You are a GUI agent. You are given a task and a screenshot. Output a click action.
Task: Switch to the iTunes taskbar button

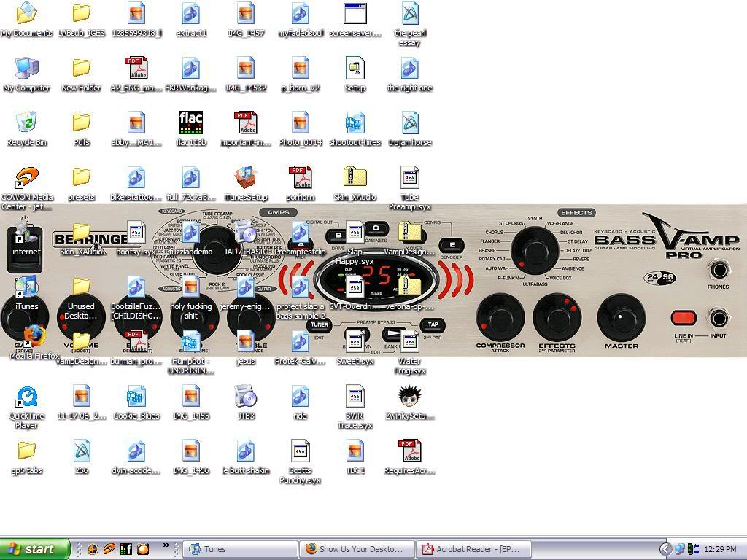(x=241, y=549)
